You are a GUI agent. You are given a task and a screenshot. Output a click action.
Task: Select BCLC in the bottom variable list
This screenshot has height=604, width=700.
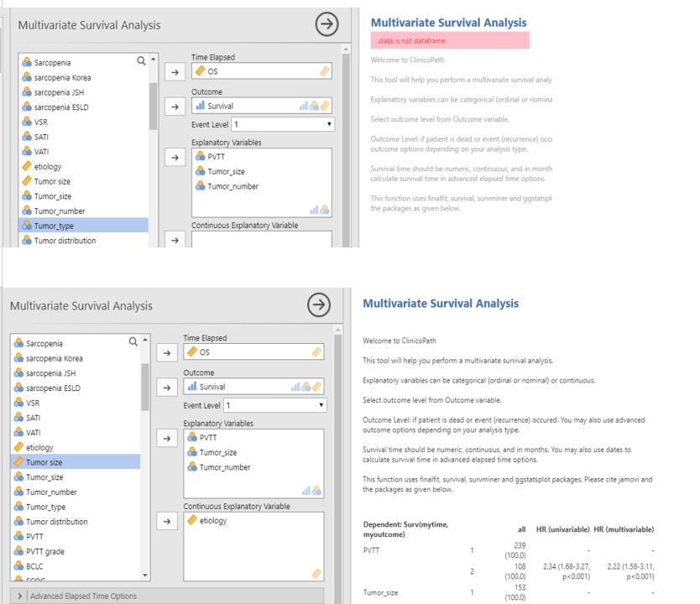click(x=76, y=566)
